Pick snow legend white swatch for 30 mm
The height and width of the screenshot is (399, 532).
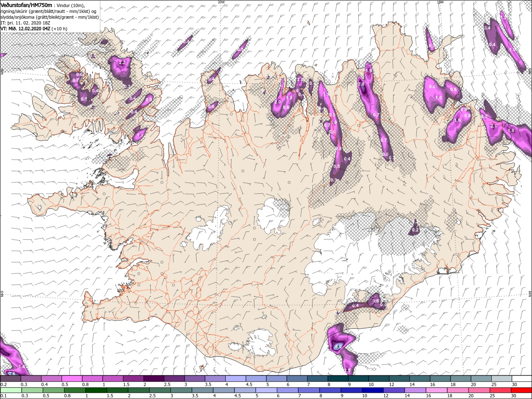(522, 378)
